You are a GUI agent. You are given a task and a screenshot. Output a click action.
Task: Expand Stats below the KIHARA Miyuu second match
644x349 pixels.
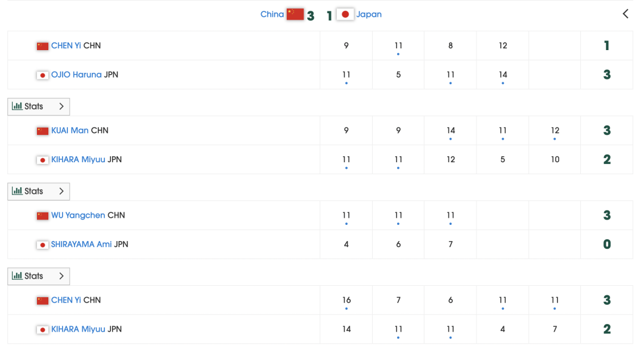[39, 191]
